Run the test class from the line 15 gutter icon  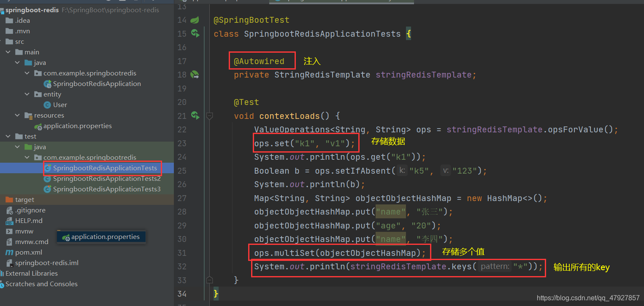(195, 33)
